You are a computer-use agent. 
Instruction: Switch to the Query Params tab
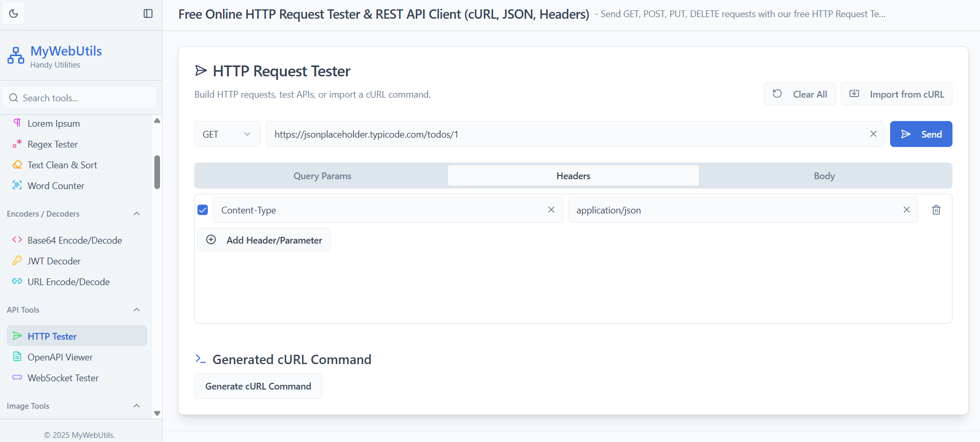pos(322,176)
